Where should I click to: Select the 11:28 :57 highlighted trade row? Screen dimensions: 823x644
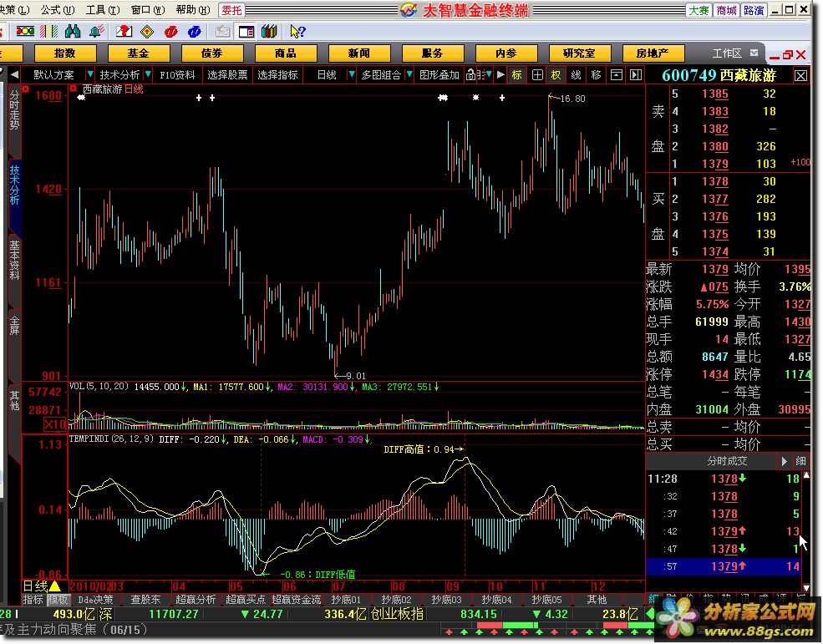(724, 567)
